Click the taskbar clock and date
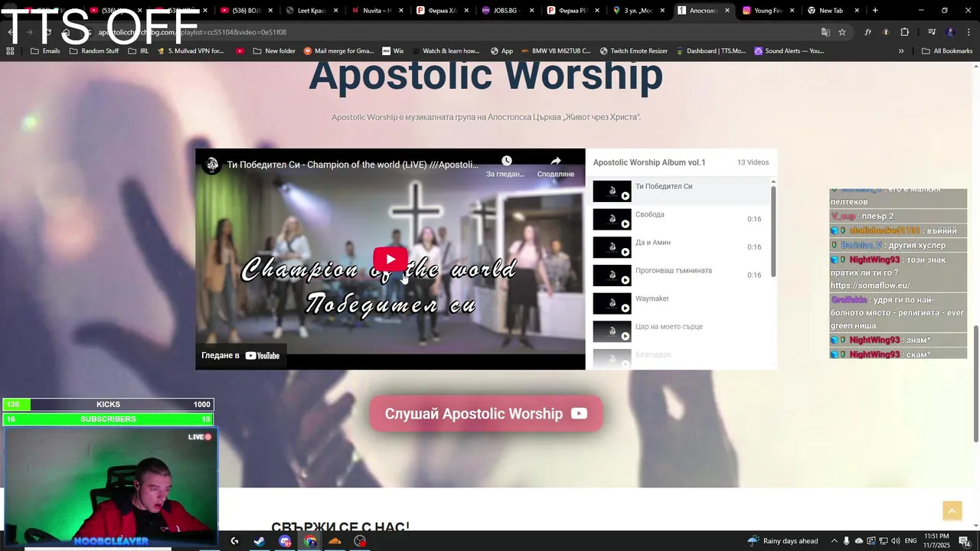Image resolution: width=980 pixels, height=551 pixels. tap(937, 541)
